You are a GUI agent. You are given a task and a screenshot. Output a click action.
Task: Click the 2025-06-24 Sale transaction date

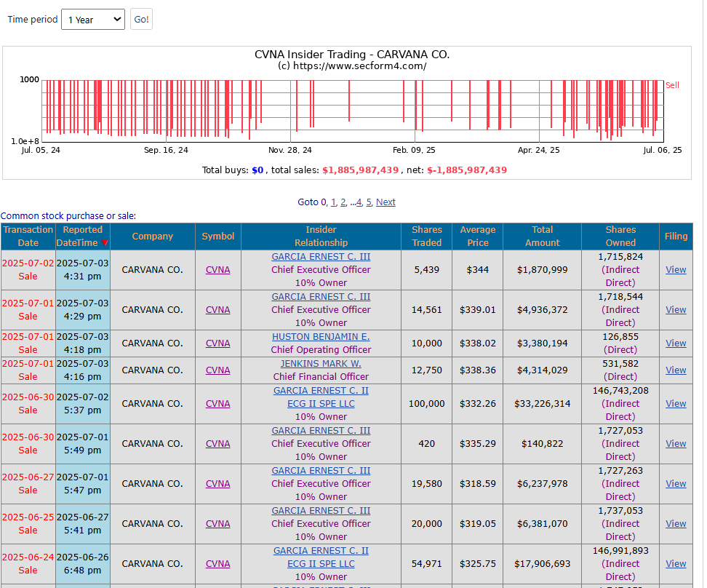point(28,564)
